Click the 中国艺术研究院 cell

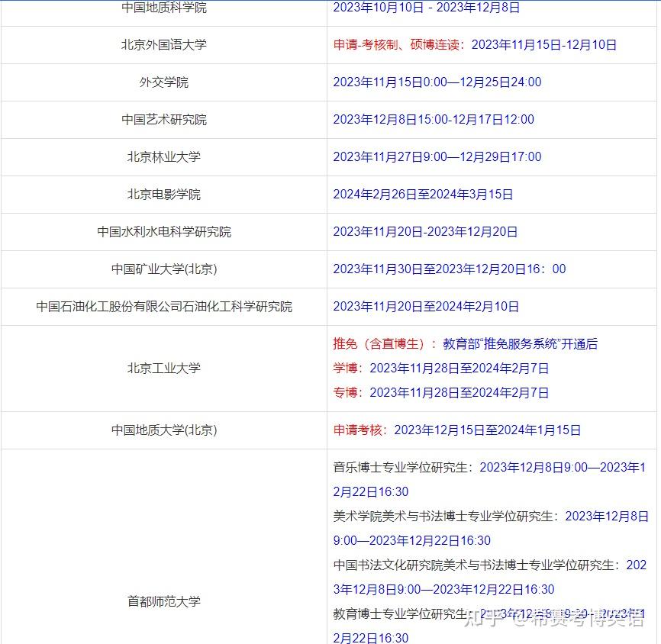point(164,120)
